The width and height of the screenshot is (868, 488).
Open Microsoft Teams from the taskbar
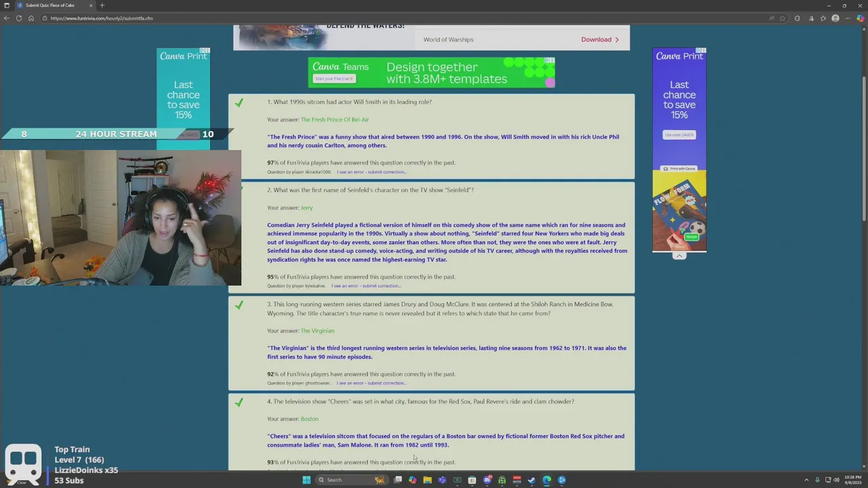(x=442, y=480)
